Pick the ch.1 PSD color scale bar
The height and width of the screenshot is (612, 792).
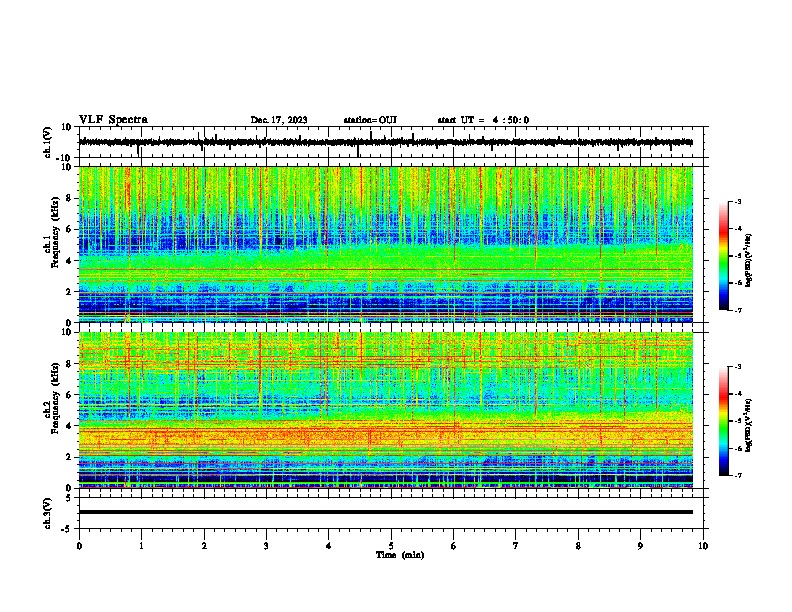pyautogui.click(x=724, y=256)
